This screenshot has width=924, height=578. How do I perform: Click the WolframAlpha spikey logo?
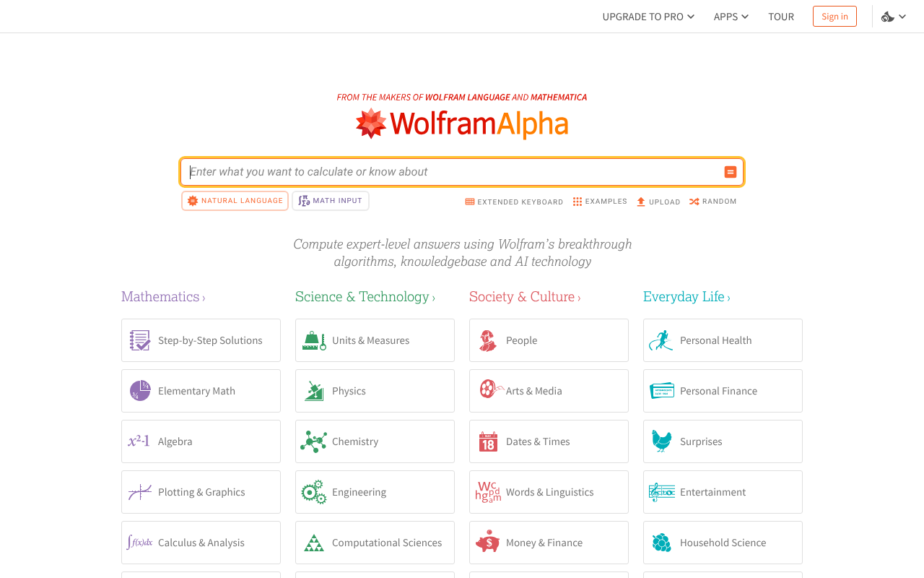click(370, 122)
